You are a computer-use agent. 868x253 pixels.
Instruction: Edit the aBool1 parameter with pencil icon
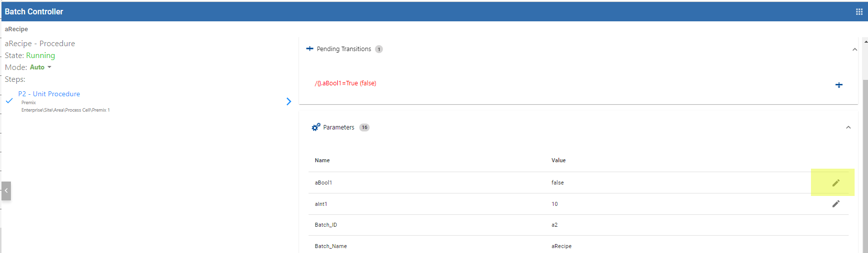(836, 183)
